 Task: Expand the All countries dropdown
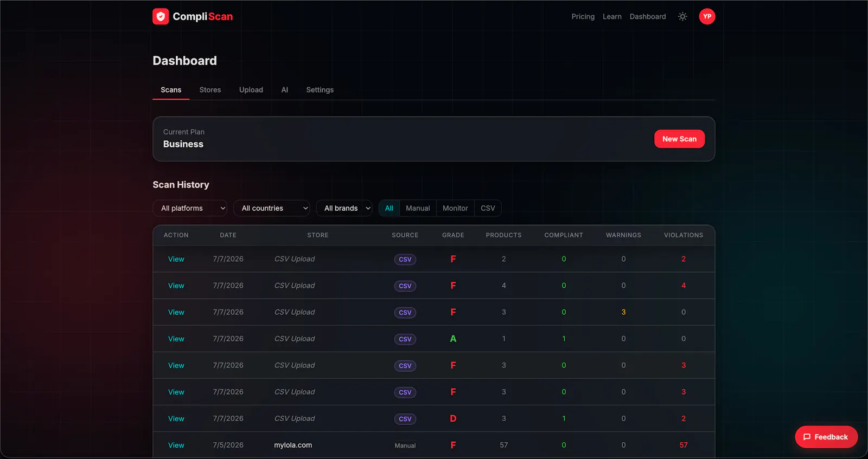[x=271, y=208]
